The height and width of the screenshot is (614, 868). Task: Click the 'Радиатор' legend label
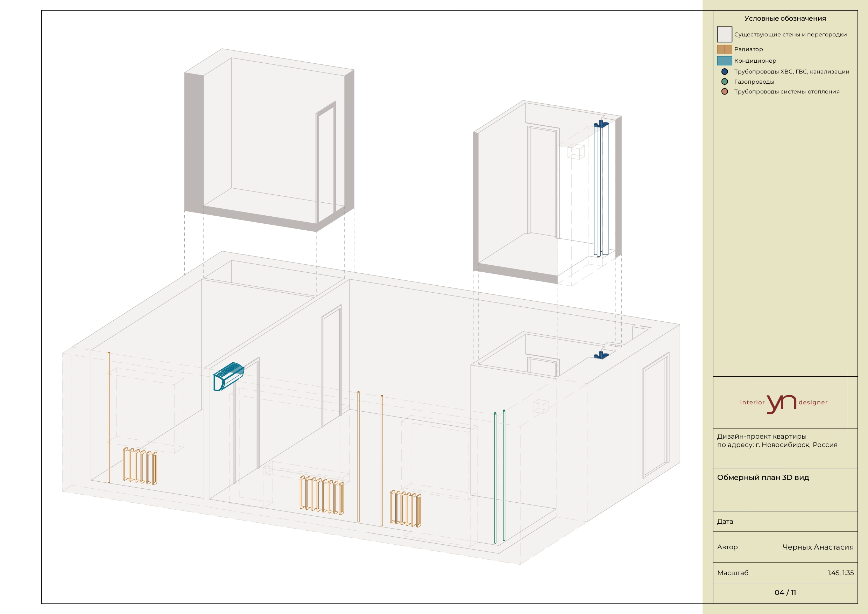(748, 49)
